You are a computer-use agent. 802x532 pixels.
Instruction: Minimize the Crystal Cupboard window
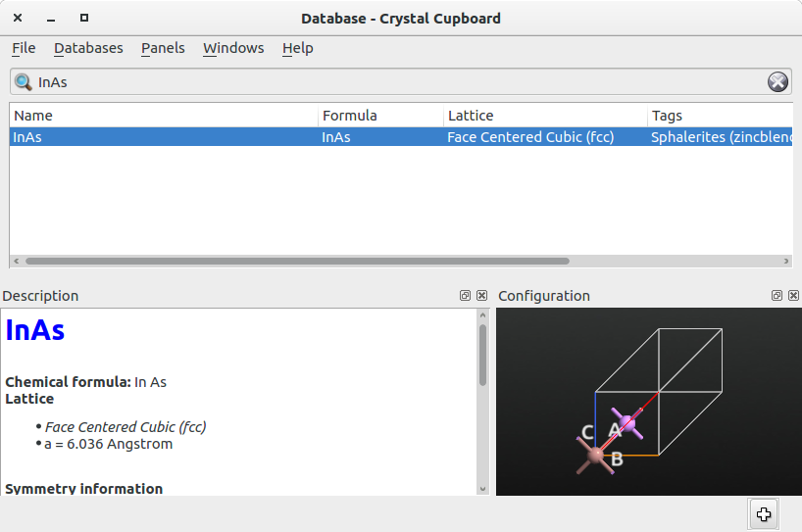pyautogui.click(x=51, y=18)
